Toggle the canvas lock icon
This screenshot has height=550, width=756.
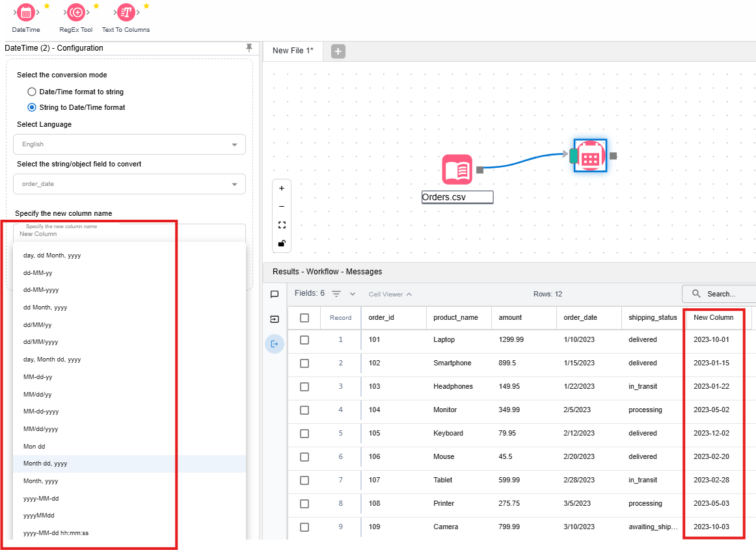(282, 243)
